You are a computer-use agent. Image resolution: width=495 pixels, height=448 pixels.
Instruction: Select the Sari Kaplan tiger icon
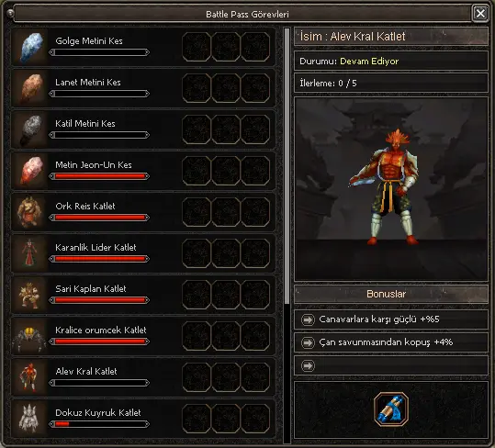click(x=29, y=295)
